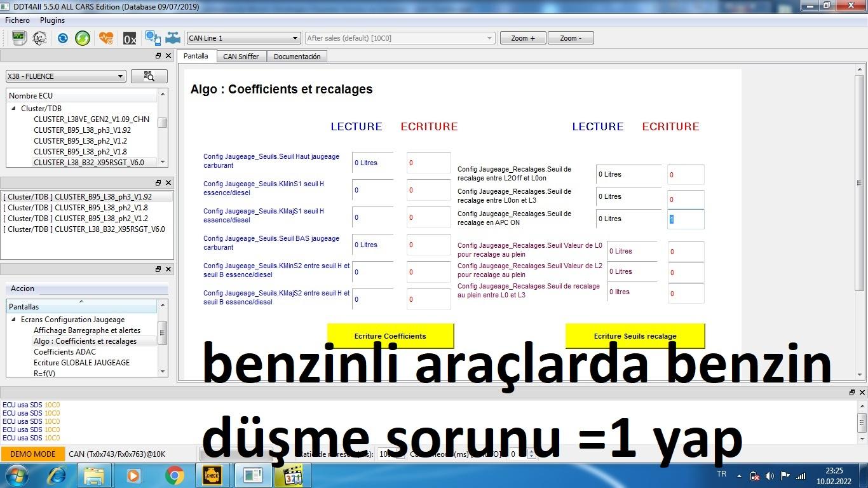Viewport: 868px width, 488px height.
Task: Toggle the DEMO MODE button
Action: (33, 454)
